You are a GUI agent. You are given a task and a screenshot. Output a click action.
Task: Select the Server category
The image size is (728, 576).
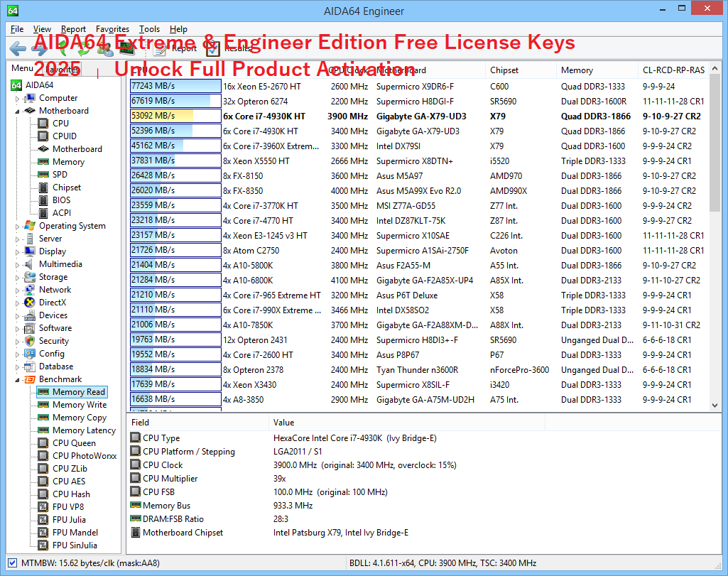point(50,239)
